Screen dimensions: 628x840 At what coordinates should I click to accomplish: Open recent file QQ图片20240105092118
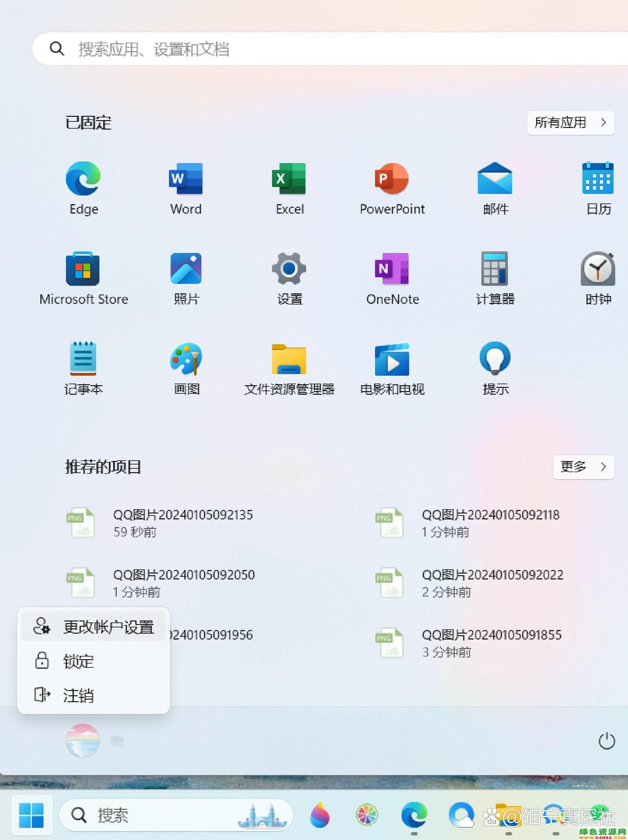[x=468, y=523]
